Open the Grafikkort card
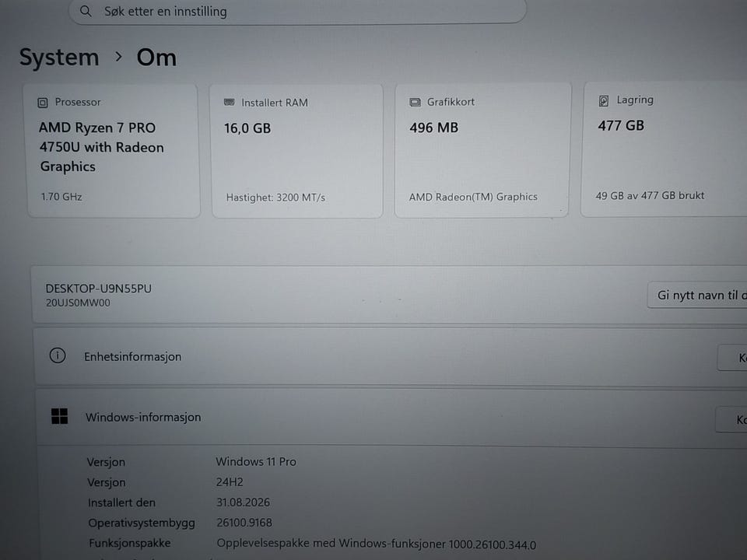This screenshot has height=560, width=747. [x=482, y=150]
